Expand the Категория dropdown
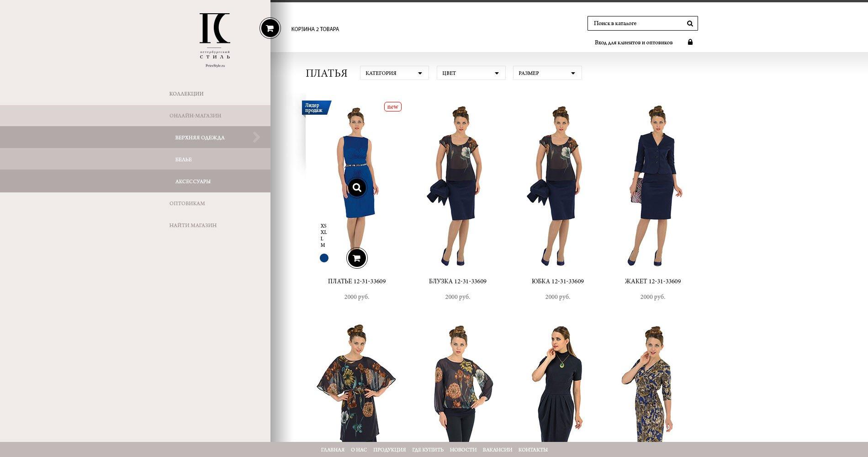Image resolution: width=868 pixels, height=457 pixels. point(394,73)
